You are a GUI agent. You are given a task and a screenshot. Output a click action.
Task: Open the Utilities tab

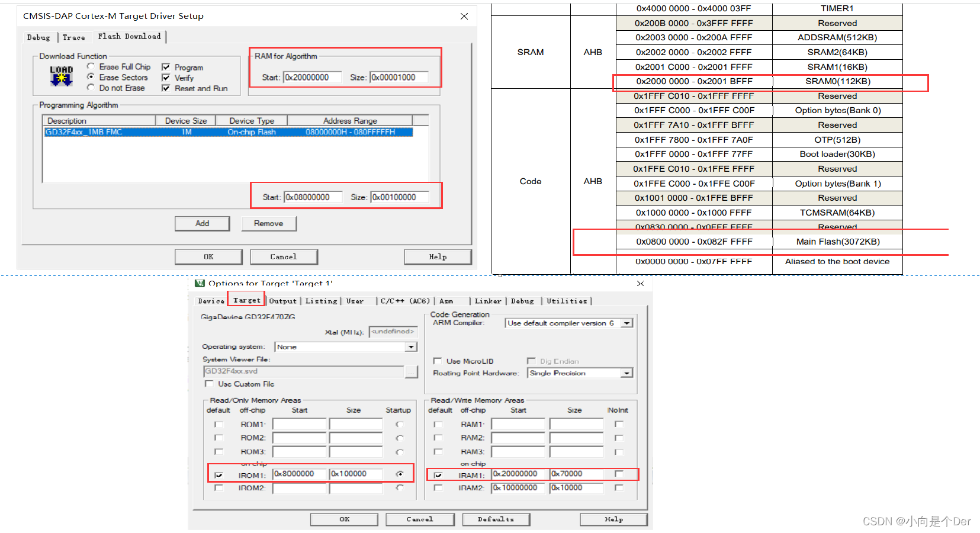pos(567,301)
